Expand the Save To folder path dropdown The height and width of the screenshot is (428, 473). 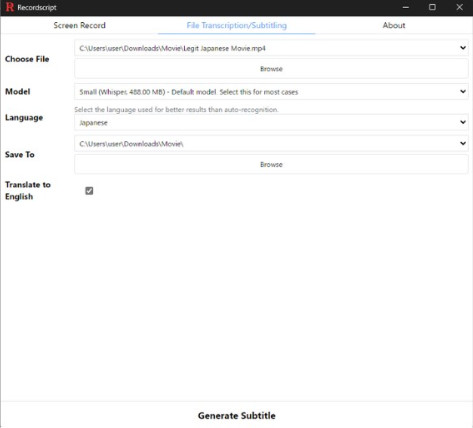pyautogui.click(x=271, y=144)
